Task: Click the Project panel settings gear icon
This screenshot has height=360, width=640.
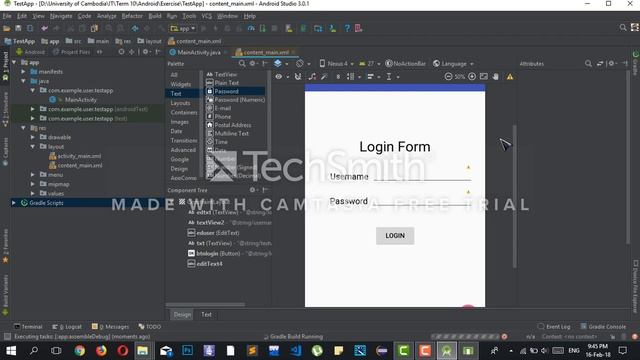Action: [145, 52]
